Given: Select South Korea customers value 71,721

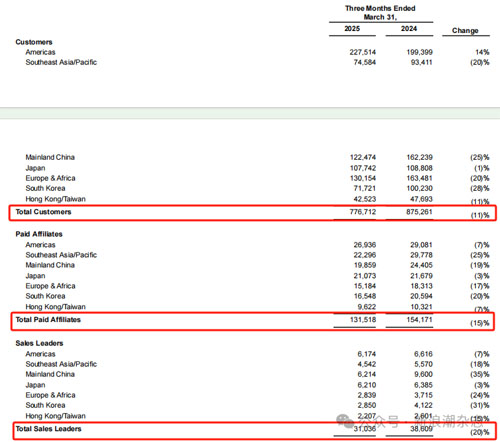Looking at the screenshot, I should point(365,188).
